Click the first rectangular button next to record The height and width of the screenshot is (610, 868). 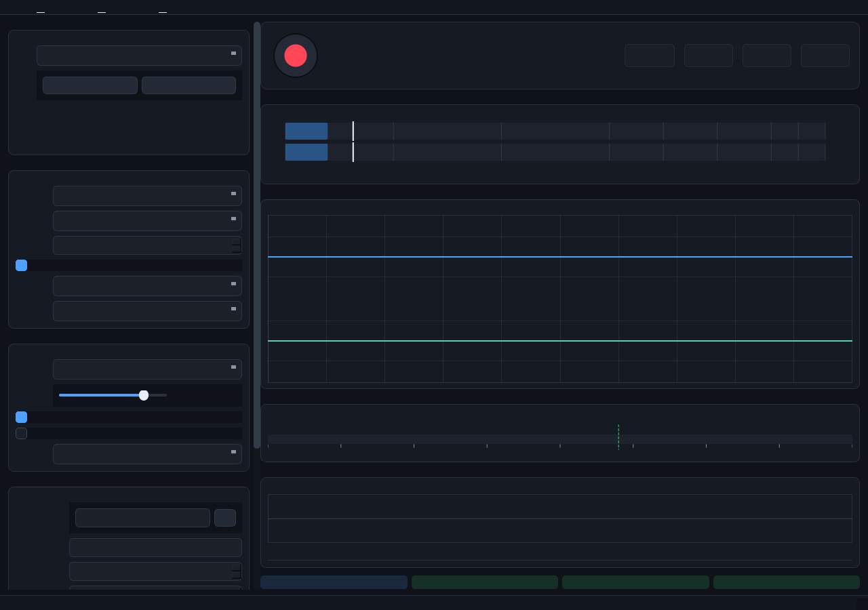click(x=650, y=56)
